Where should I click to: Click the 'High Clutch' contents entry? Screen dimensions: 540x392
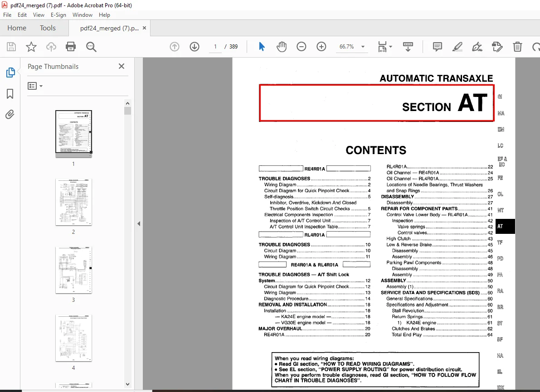coord(439,238)
